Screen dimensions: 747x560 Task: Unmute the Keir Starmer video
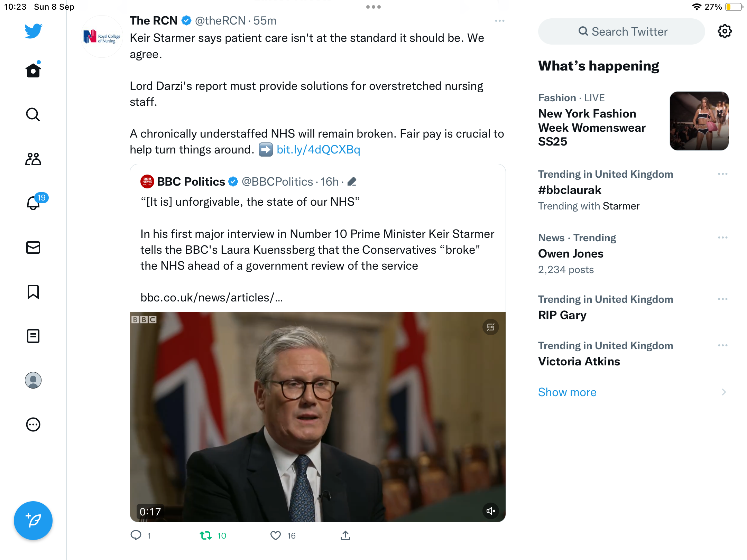(x=490, y=511)
